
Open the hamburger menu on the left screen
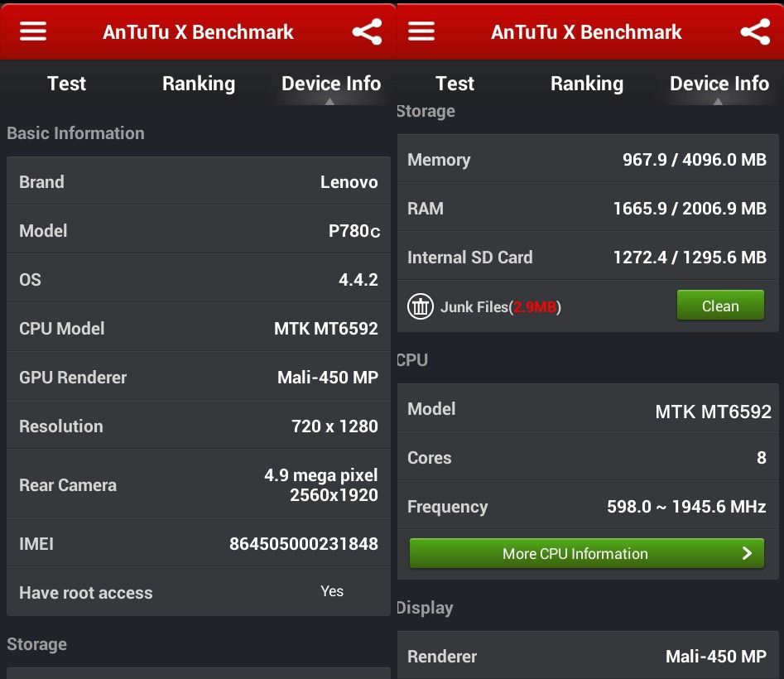coord(33,31)
